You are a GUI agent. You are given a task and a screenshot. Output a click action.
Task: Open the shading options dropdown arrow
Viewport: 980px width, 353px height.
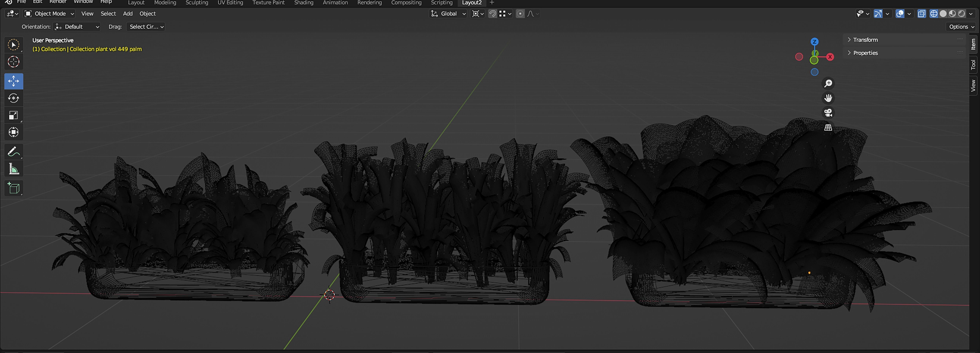point(971,14)
